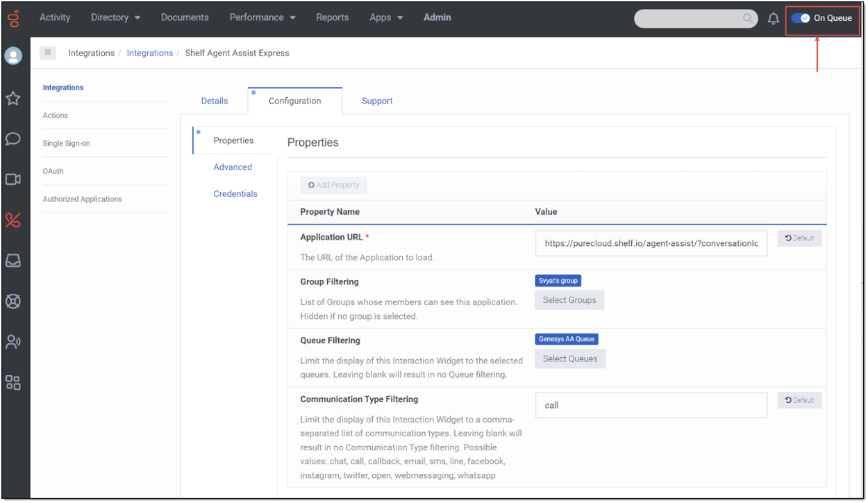868x503 pixels.
Task: Switch to the Support tab
Action: tap(377, 101)
